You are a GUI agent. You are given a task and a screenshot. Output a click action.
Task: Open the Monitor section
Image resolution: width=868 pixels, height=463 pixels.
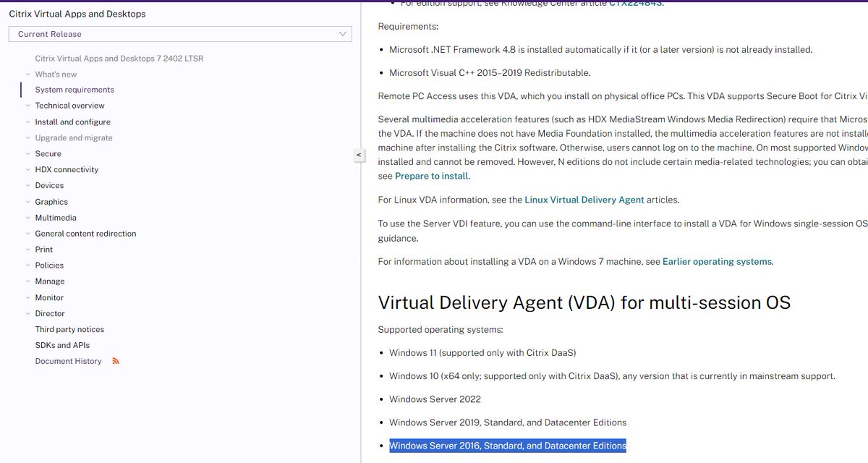49,298
